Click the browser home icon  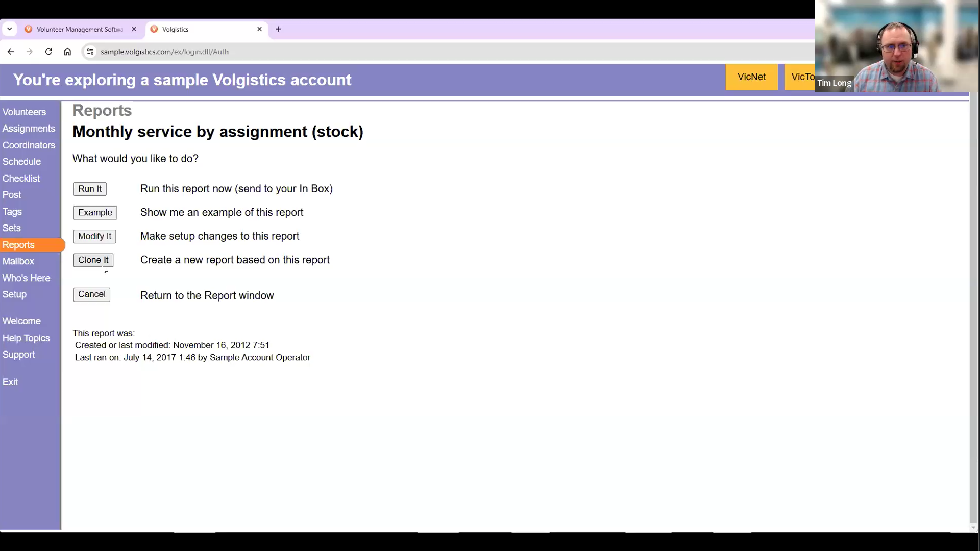(67, 52)
